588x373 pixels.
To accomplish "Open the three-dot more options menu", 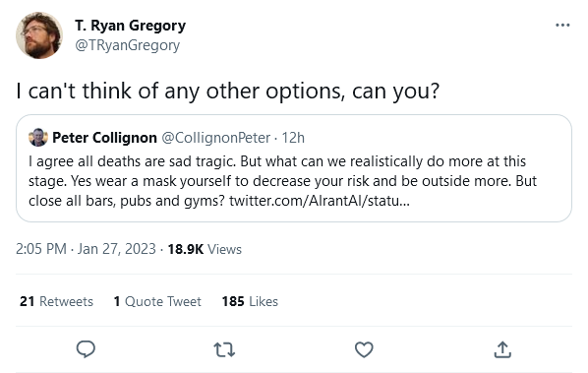I will point(562,26).
